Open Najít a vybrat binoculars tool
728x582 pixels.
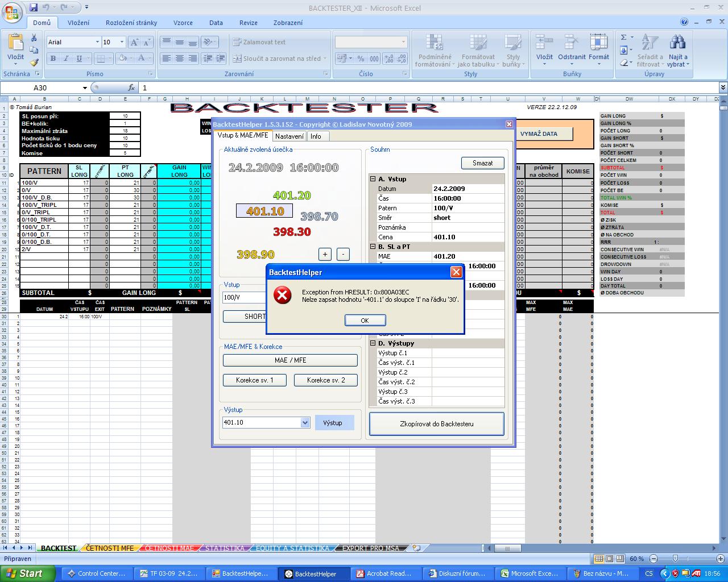678,50
